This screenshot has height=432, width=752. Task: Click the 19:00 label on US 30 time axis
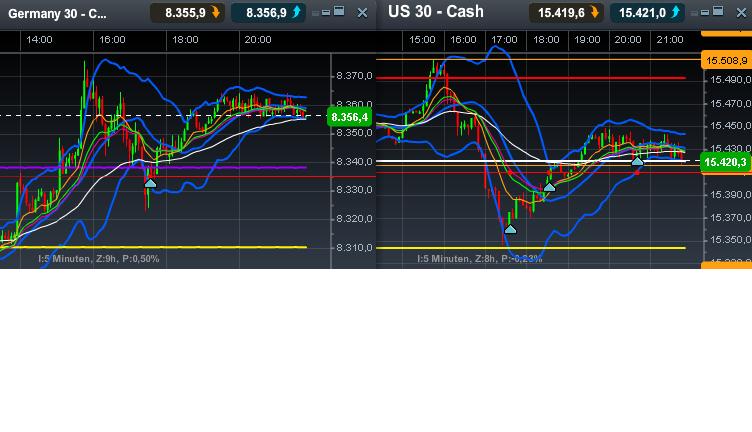click(x=587, y=40)
